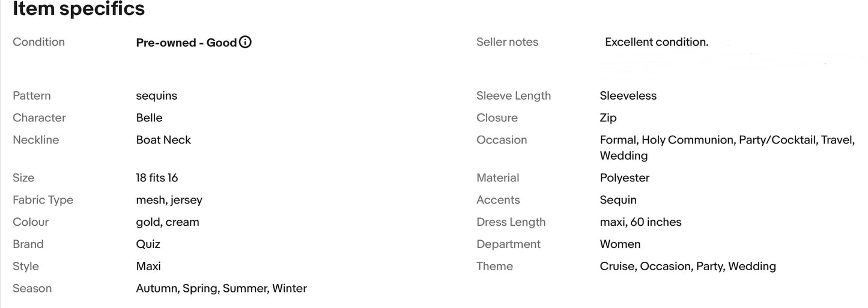868x308 pixels.
Task: Click the Colour value gold, cream
Action: pos(168,222)
